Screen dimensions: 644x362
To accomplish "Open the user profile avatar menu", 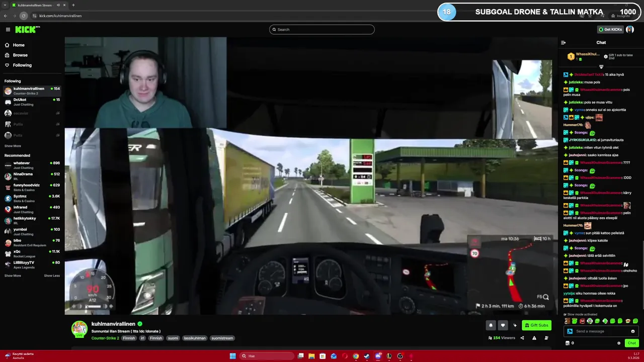I will (x=630, y=30).
